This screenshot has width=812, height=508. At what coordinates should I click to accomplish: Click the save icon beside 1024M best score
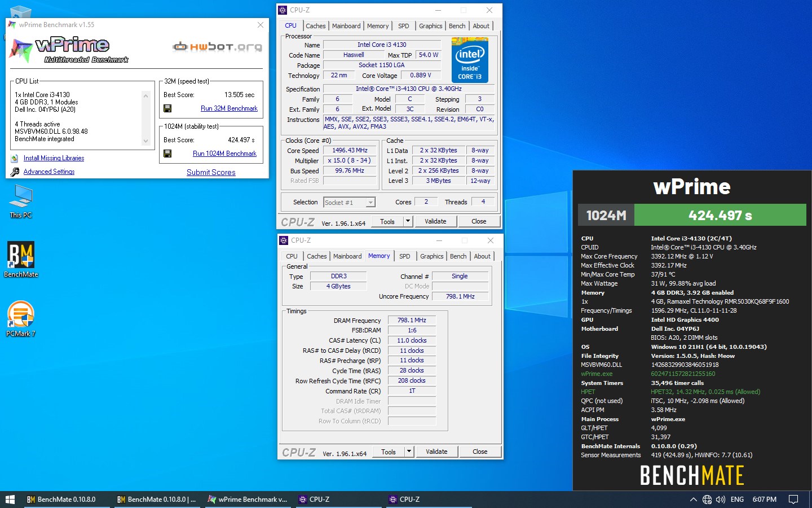167,154
